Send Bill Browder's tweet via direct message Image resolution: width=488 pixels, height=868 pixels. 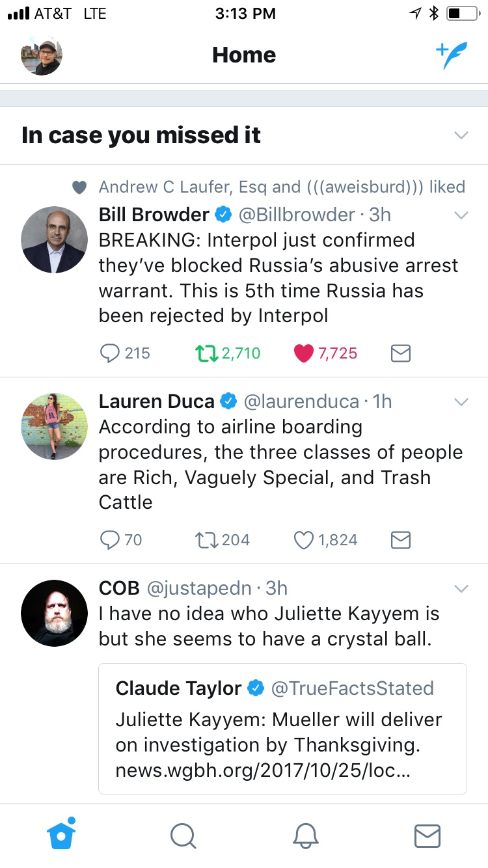400,353
